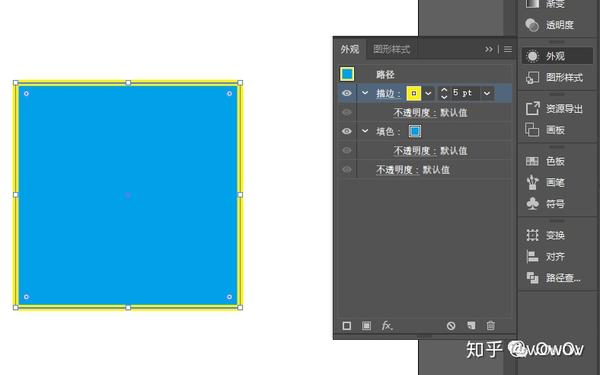Viewport: 600px width, 375px height.
Task: Open the 图形样式 dock panel icon
Action: pos(532,78)
